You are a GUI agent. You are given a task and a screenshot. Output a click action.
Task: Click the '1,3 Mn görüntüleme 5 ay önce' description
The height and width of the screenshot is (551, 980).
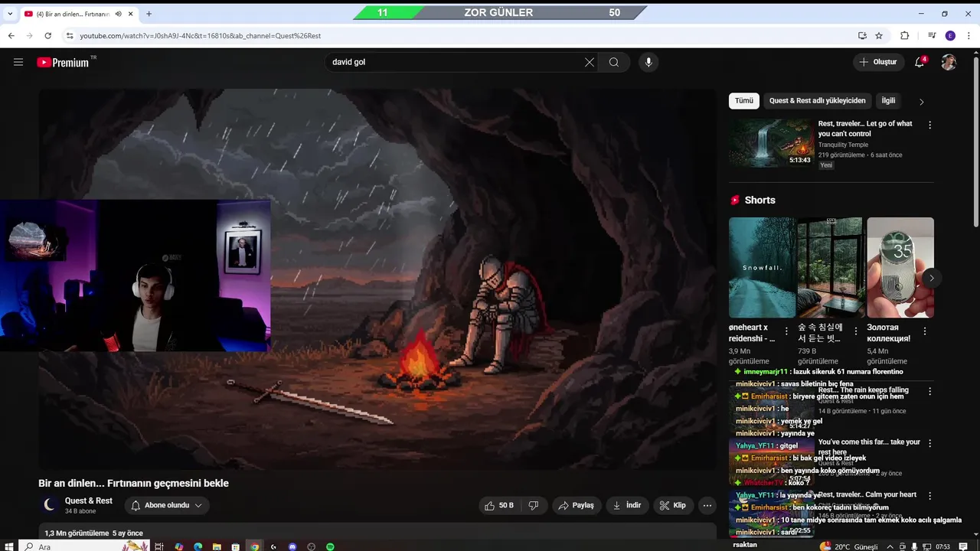click(93, 533)
